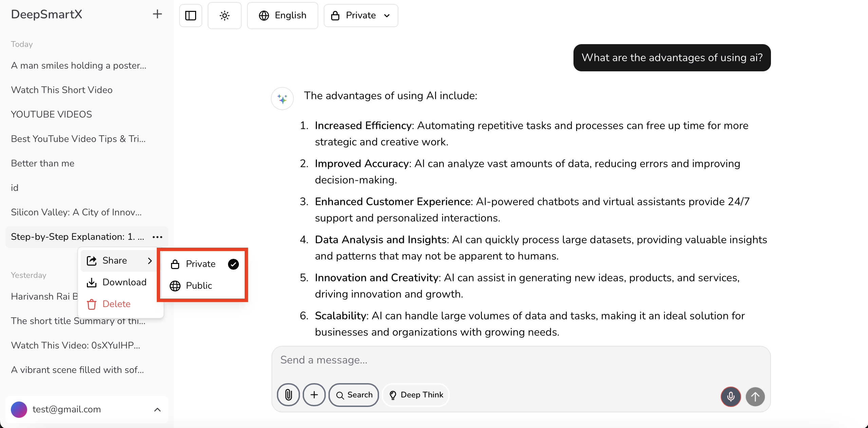868x428 pixels.
Task: Toggle Deep Think mode
Action: (x=416, y=395)
